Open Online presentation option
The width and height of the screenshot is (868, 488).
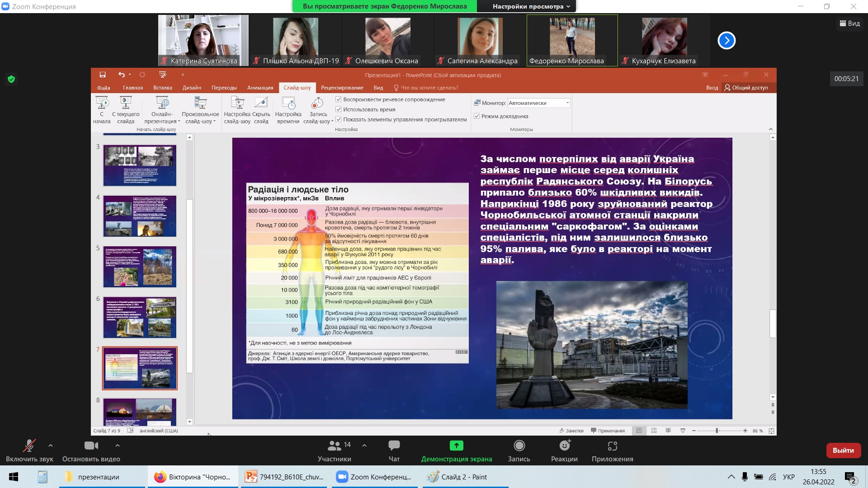162,110
